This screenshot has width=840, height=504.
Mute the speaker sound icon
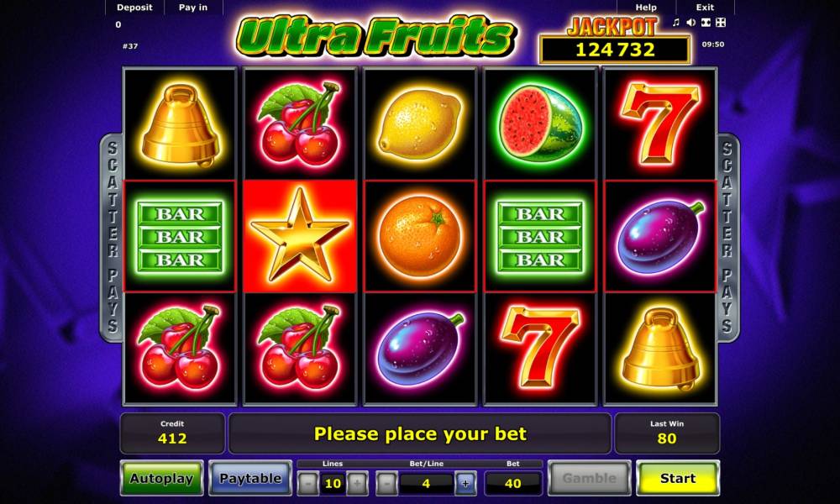691,23
